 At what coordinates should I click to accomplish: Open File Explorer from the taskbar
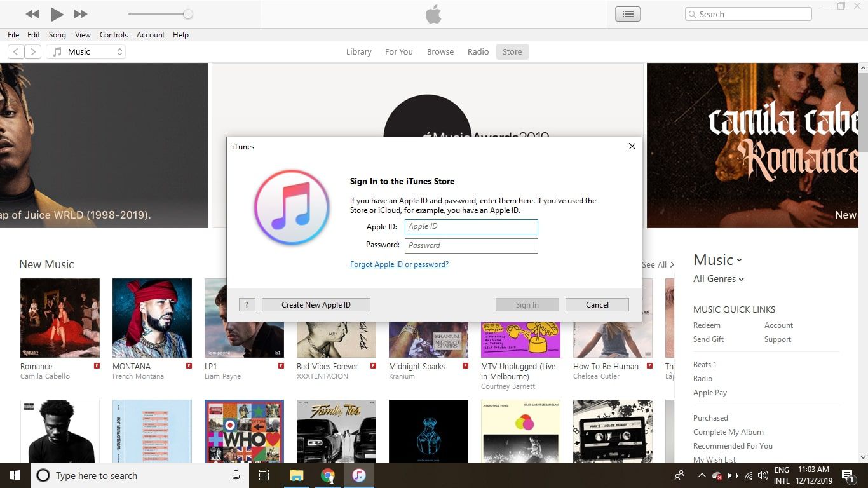[x=297, y=475]
